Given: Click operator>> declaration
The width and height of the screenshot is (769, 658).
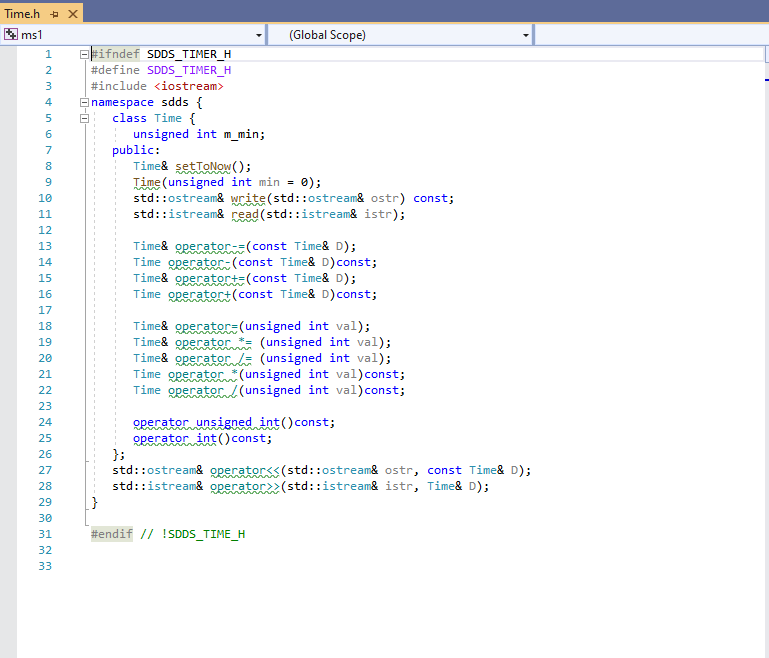Looking at the screenshot, I should pyautogui.click(x=245, y=486).
